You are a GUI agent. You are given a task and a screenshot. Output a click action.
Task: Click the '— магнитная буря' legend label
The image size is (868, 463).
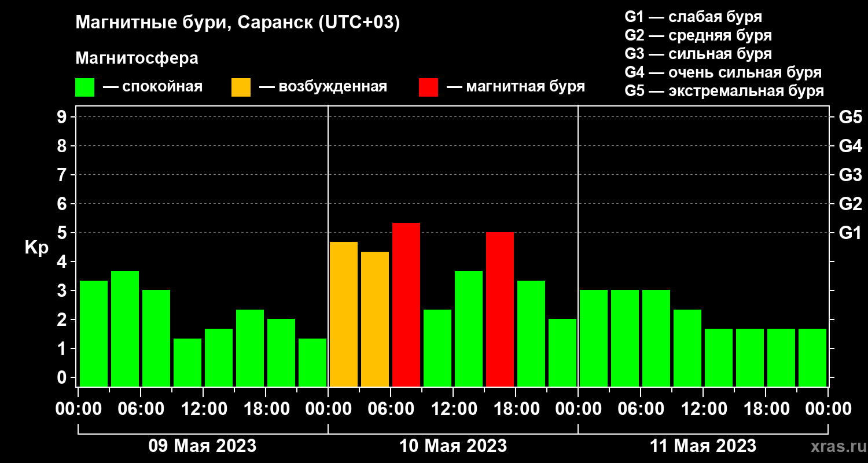pos(516,87)
